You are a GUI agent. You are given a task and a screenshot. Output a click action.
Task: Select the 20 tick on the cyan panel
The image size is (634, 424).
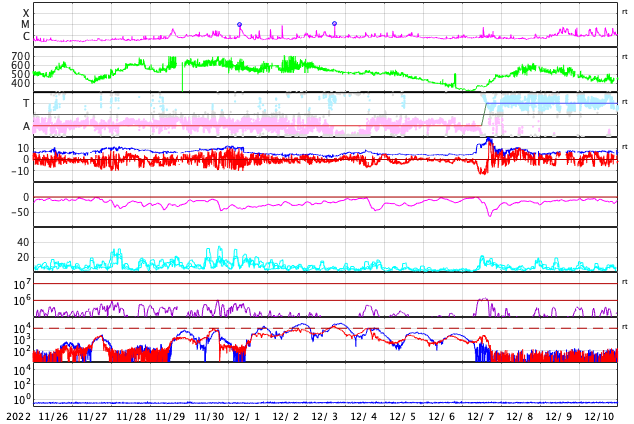coord(23,257)
